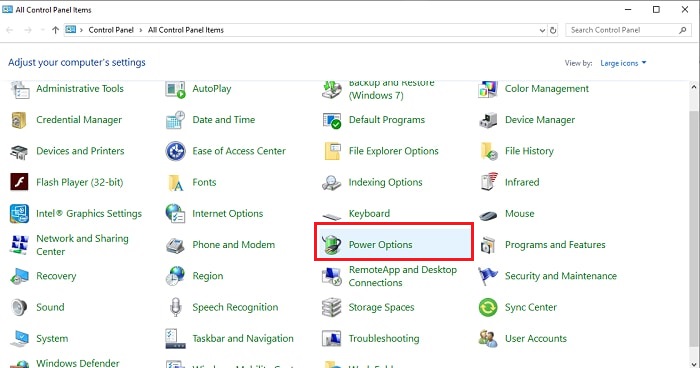Open the Storage Spaces icon
This screenshot has height=368, width=700.
332,307
